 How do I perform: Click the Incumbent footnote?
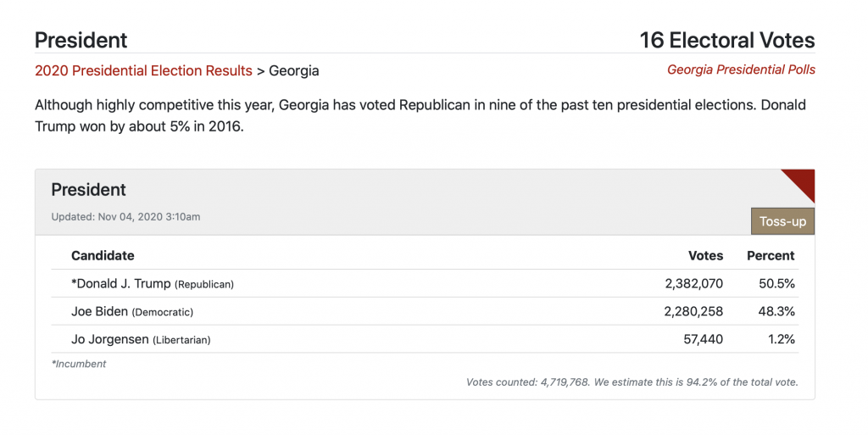coord(79,364)
